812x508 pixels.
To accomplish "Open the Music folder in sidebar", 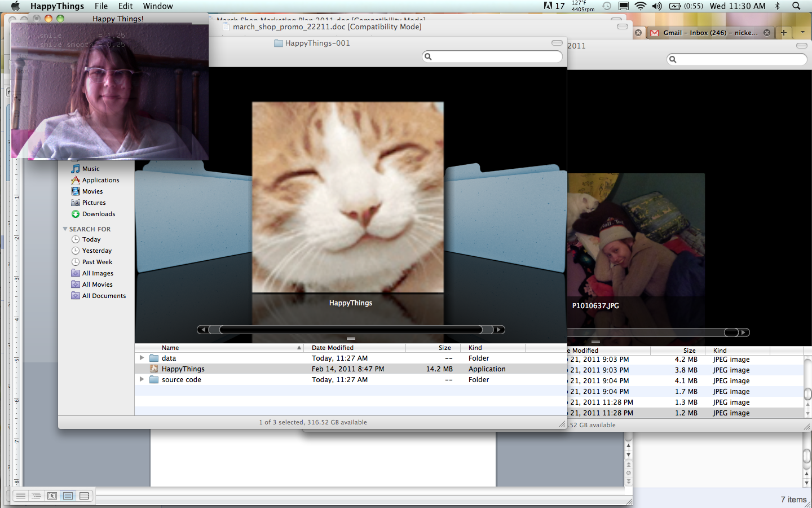I will coord(90,169).
